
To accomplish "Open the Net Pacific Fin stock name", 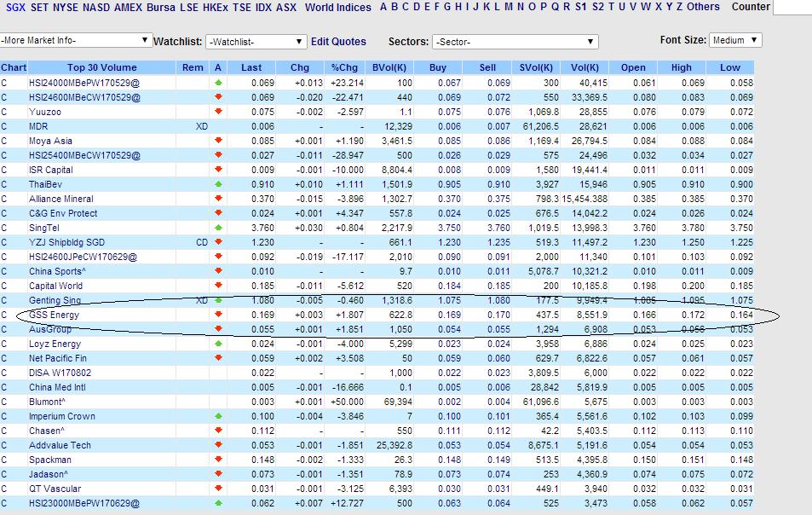I will [x=58, y=358].
